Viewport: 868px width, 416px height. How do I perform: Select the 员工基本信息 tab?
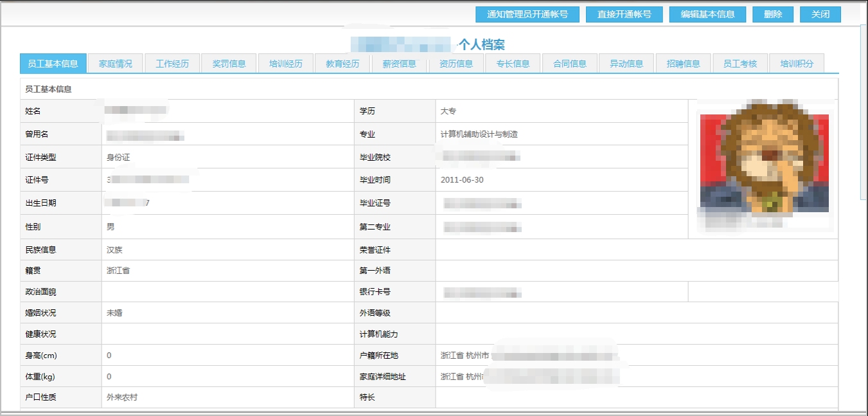[53, 64]
